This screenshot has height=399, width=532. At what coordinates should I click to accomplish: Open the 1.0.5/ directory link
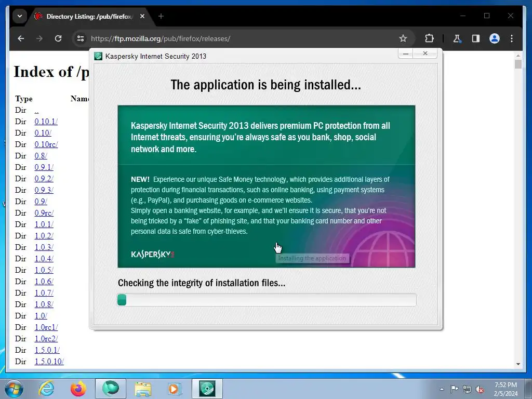coord(44,270)
